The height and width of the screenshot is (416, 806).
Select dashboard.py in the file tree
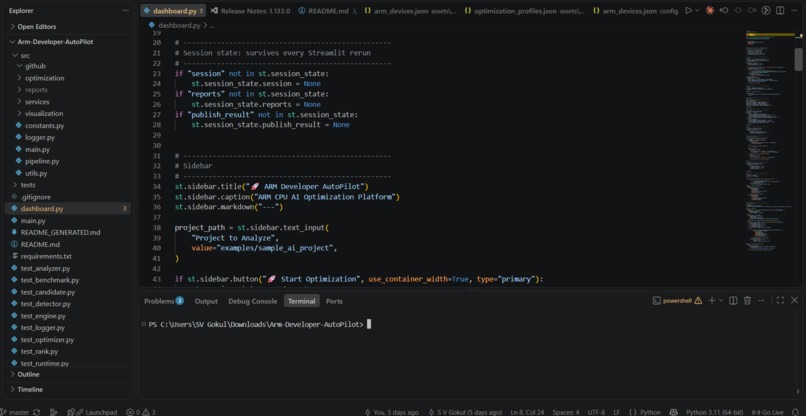tap(68, 209)
